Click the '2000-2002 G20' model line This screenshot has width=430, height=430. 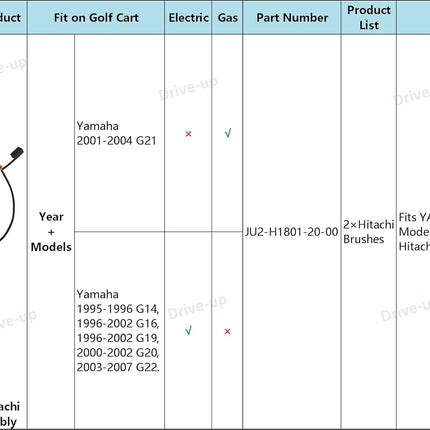[x=118, y=352]
